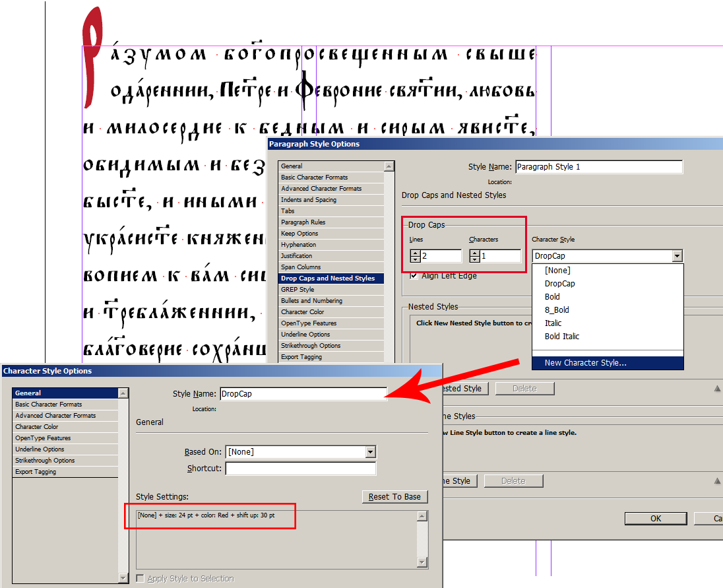Increase the Drop Caps Characters stepper up arrow
The height and width of the screenshot is (588, 723).
(x=475, y=253)
